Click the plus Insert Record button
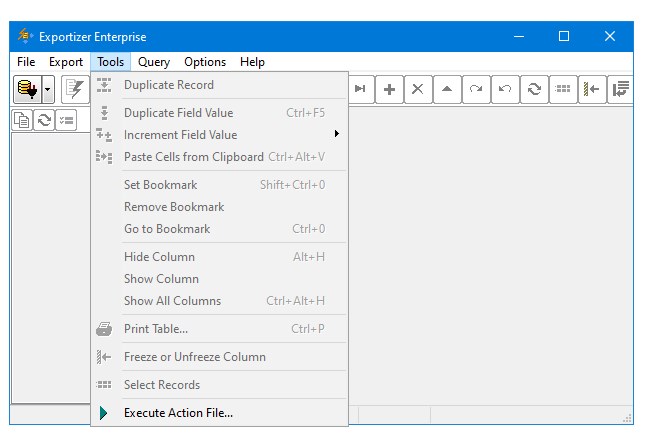The image size is (650, 442). point(389,89)
